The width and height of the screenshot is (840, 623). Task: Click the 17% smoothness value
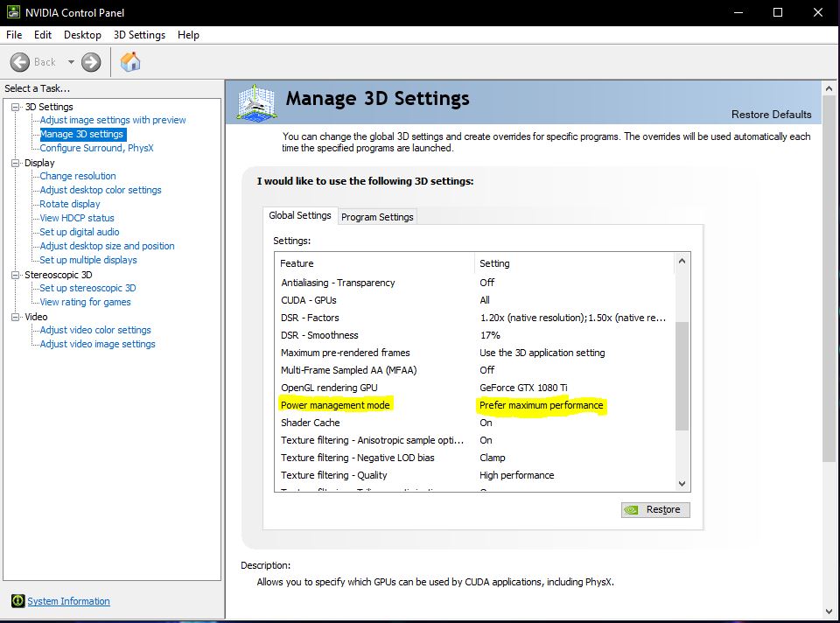coord(490,335)
